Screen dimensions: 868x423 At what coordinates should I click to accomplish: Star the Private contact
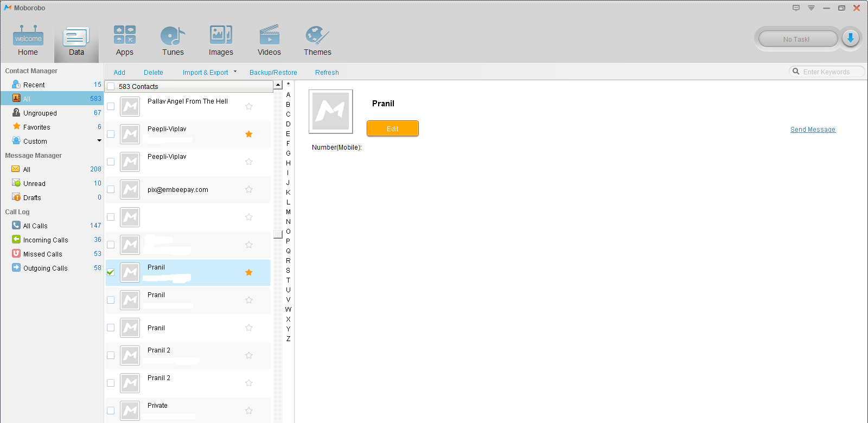pyautogui.click(x=249, y=411)
